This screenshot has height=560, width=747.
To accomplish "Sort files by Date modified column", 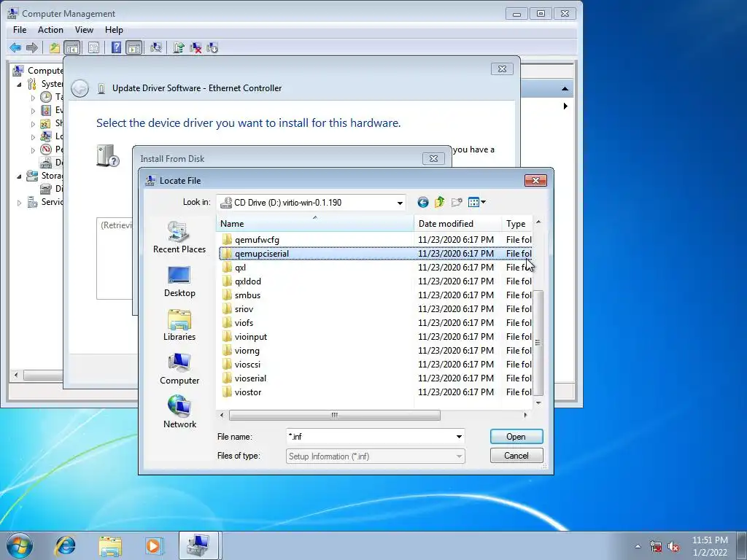I will click(458, 223).
